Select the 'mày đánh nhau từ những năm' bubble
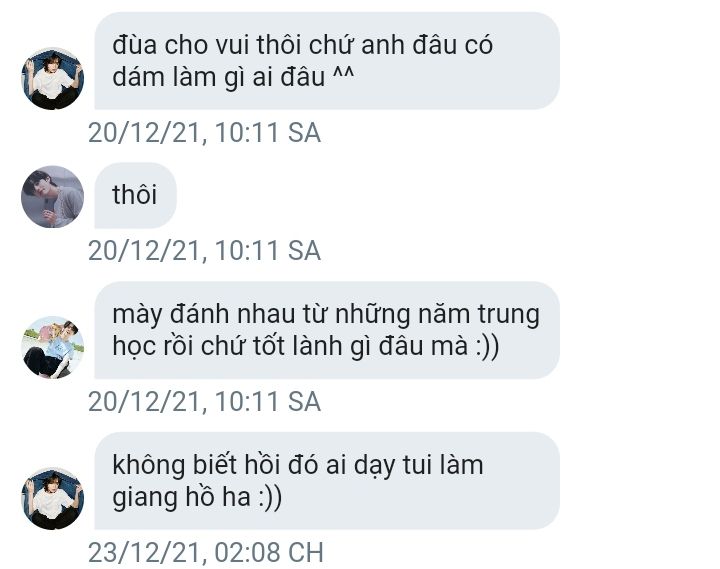The height and width of the screenshot is (569, 720). 327,330
